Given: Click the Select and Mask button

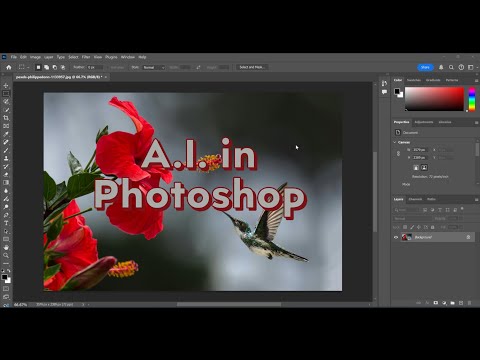Looking at the screenshot, I should (x=252, y=67).
